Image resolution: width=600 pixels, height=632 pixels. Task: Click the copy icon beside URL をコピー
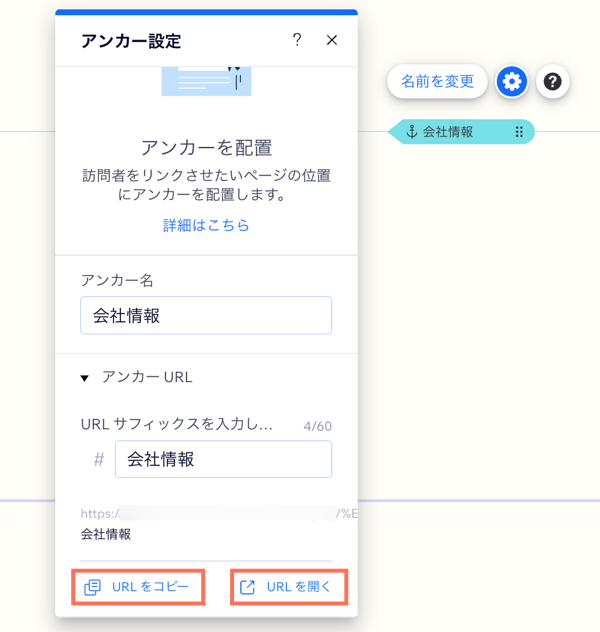click(92, 587)
